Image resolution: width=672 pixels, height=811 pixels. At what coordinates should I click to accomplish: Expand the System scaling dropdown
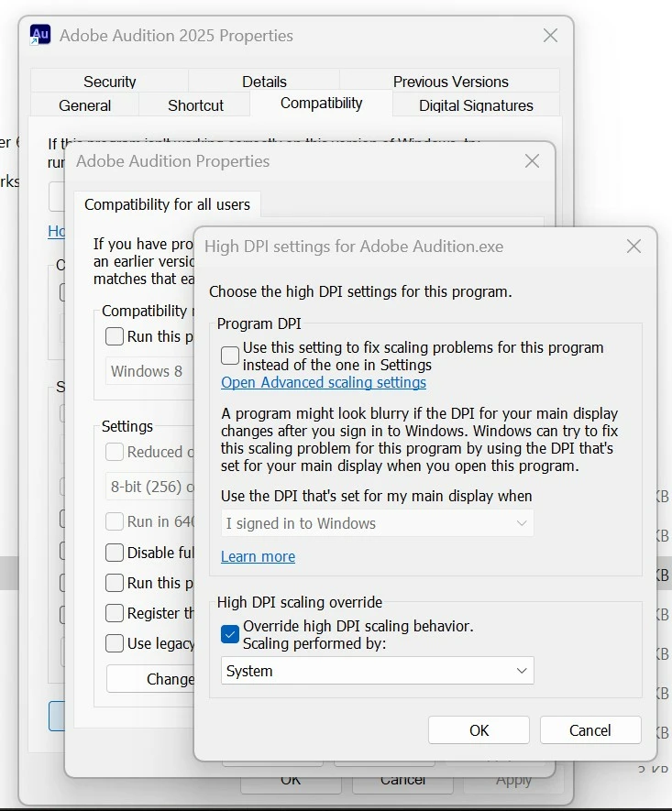[377, 671]
